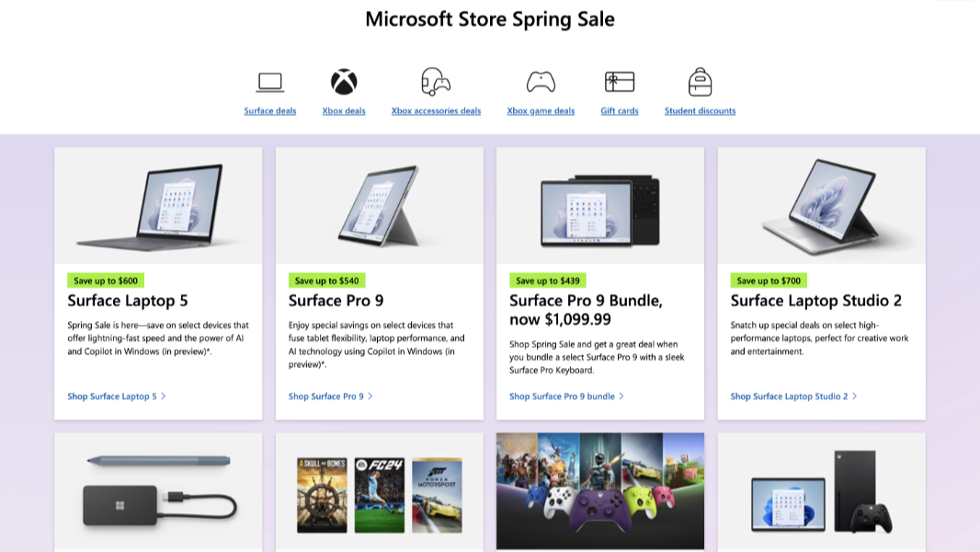Screen dimensions: 980x552
Task: Click the Surface Pen and adapter product image
Action: 157,489
